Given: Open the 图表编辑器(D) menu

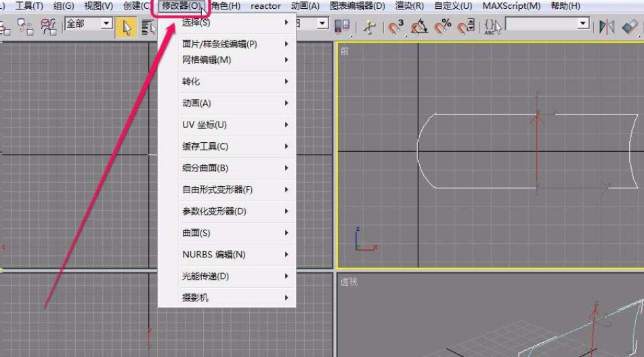Looking at the screenshot, I should [x=358, y=5].
